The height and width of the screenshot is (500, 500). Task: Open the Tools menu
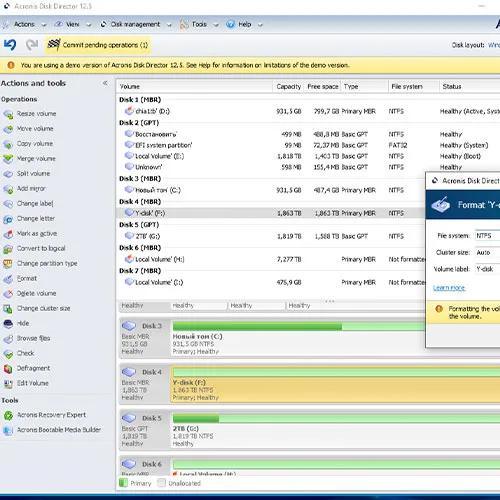(x=199, y=24)
